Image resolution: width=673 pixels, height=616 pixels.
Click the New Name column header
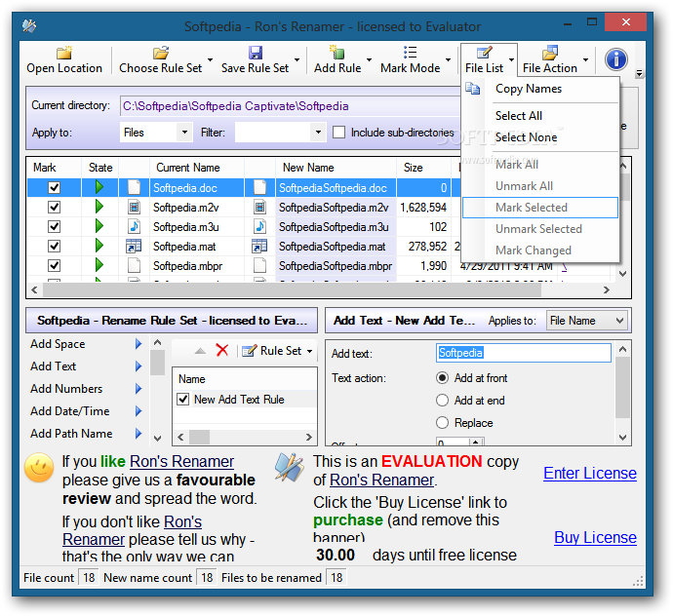click(336, 168)
